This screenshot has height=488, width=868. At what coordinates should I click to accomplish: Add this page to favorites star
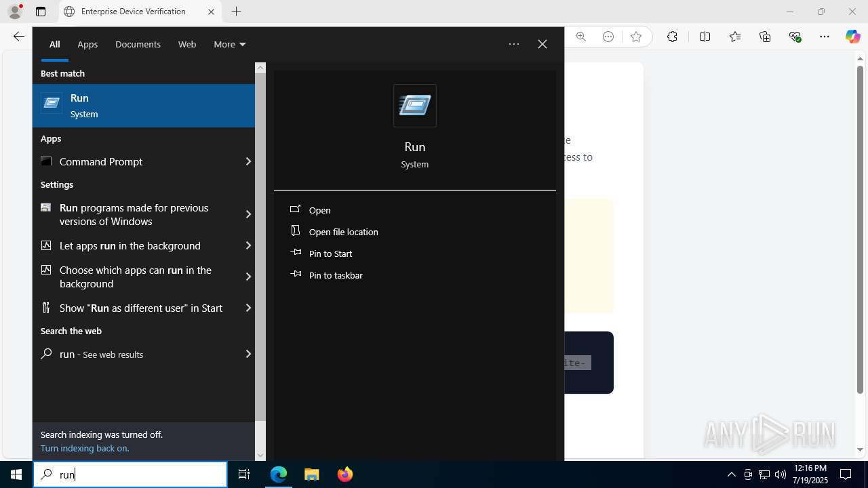(x=636, y=37)
